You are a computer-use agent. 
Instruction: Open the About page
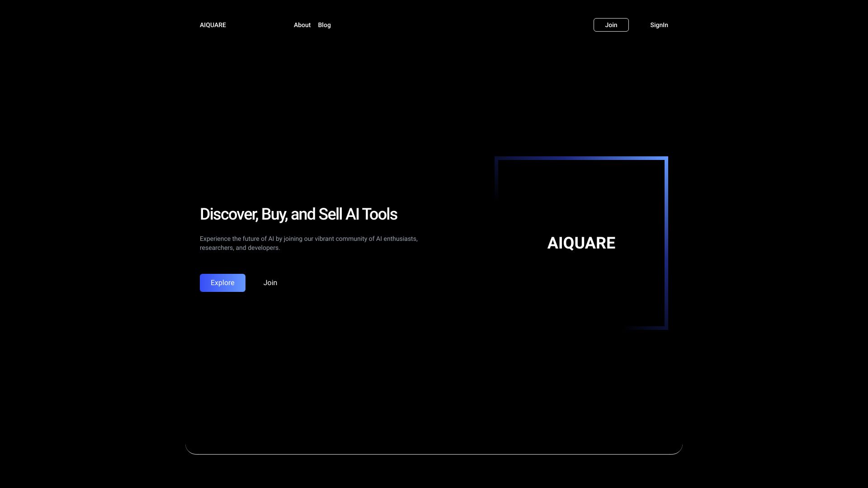pos(302,25)
